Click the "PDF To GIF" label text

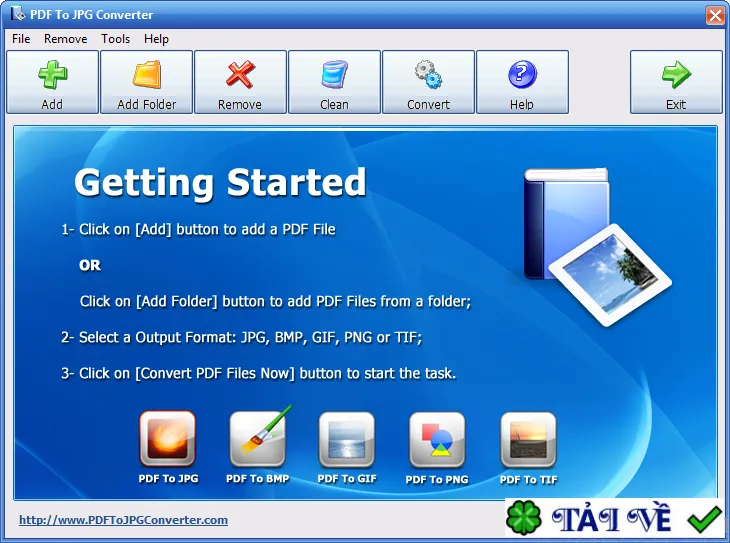(x=347, y=479)
